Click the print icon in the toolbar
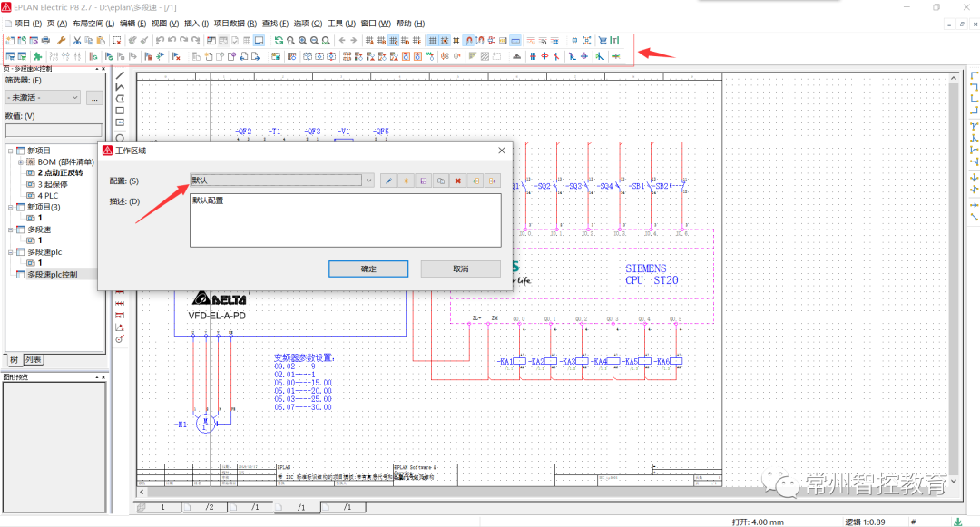The height and width of the screenshot is (527, 980). click(44, 41)
